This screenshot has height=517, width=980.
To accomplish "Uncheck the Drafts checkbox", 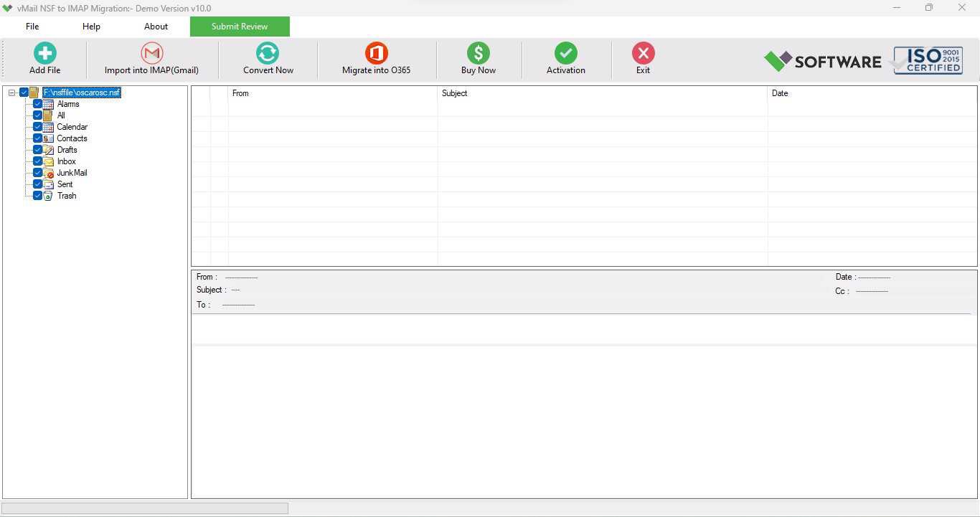I will 38,150.
